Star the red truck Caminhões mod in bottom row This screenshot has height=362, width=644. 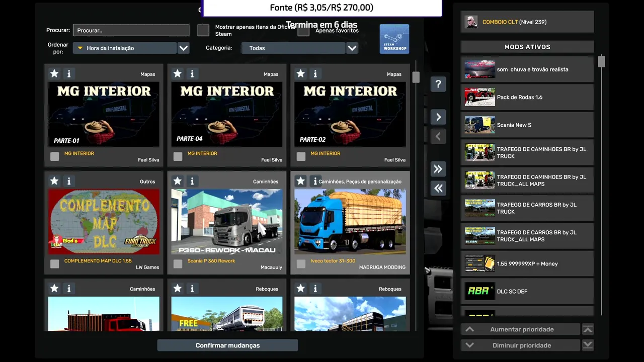(54, 289)
